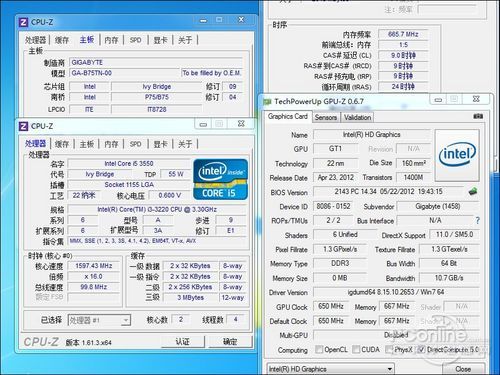Click the Apr 23, 2012 release date field
Viewport: 500px width, 375px height.
click(x=335, y=177)
